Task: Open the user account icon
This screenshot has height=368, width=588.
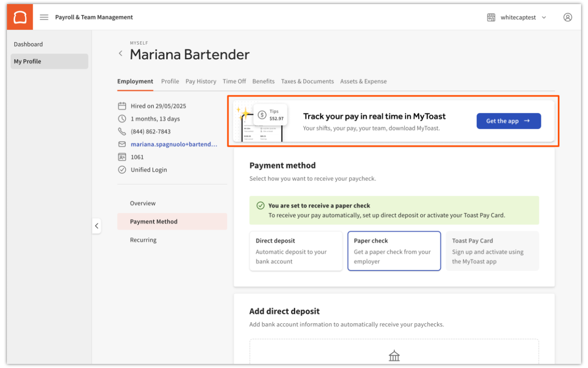Action: (x=568, y=17)
